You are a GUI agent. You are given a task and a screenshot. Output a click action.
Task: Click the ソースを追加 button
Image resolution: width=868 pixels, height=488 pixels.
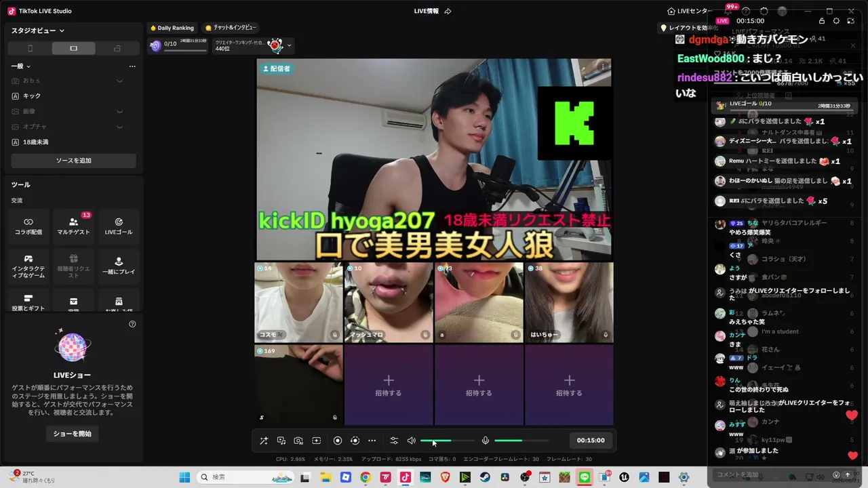click(x=73, y=161)
